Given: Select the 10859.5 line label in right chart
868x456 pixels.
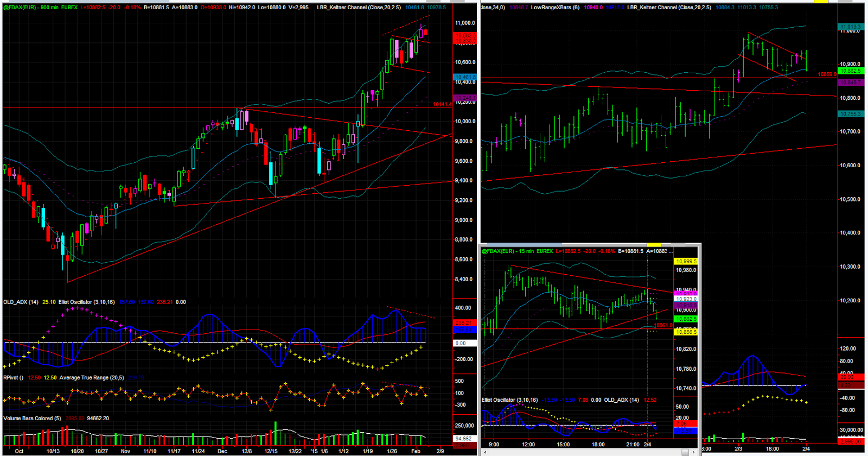Looking at the screenshot, I should pyautogui.click(x=827, y=74).
